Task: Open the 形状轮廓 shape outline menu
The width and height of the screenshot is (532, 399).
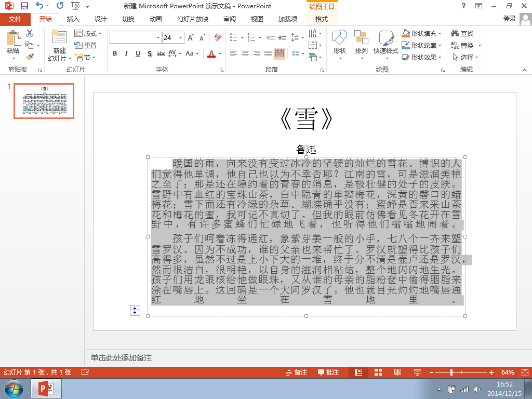Action: [421, 45]
